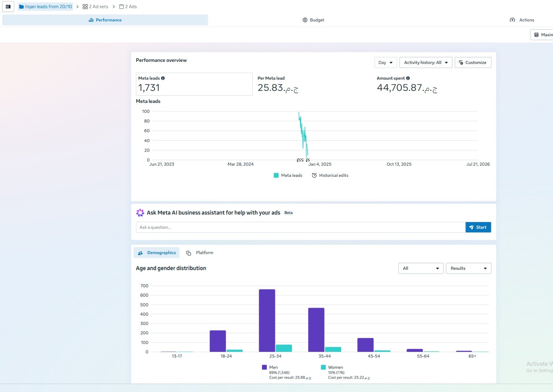Click the Amount spent value 44,705.87

(407, 88)
